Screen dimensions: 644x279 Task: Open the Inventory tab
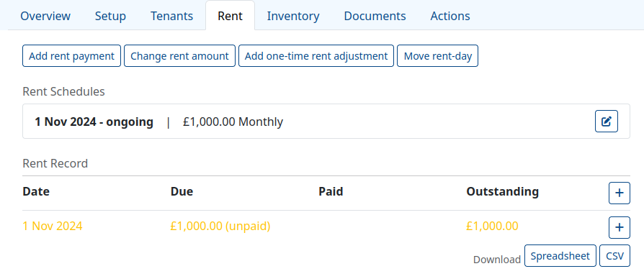click(293, 16)
